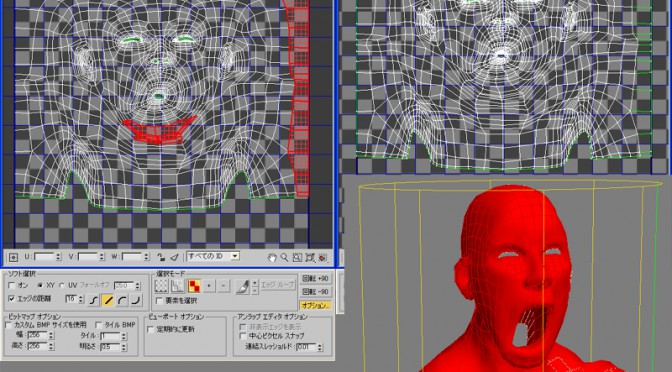Enable the ソフト選択 オン checkbox
672x372 pixels.
[x=12, y=285]
